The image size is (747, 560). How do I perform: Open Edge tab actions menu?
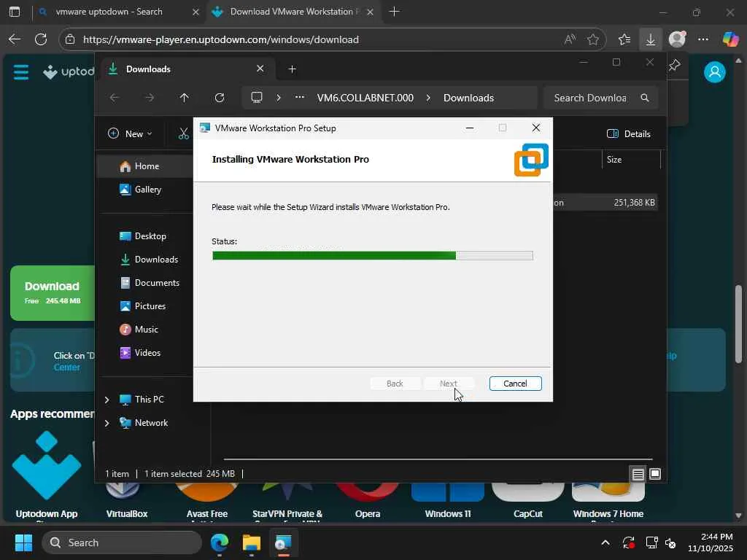coord(15,12)
